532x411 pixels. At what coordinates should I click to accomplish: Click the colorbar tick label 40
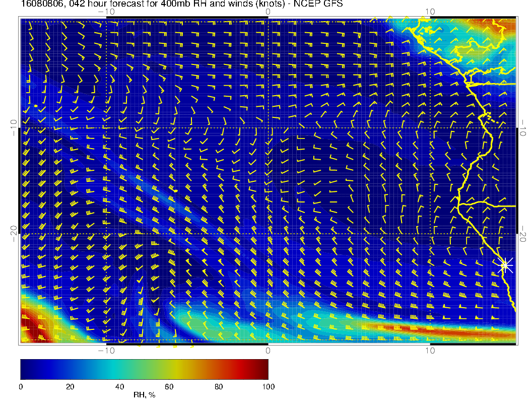pyautogui.click(x=119, y=386)
